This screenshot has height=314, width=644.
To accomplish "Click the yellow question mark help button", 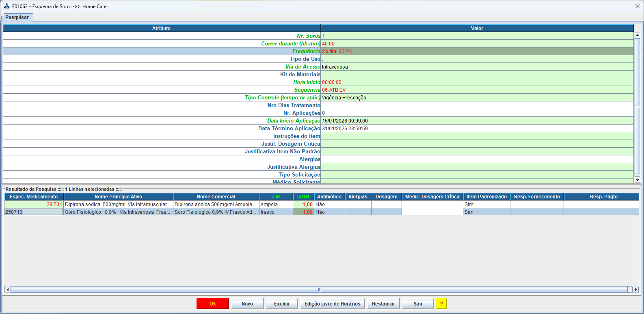I will click(x=441, y=304).
